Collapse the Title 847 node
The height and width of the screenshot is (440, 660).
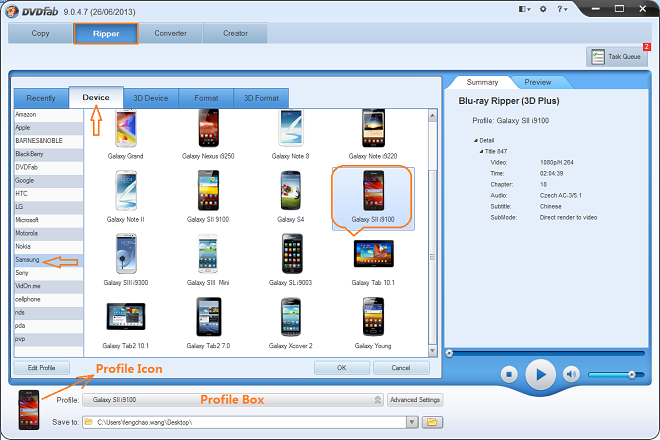(481, 152)
